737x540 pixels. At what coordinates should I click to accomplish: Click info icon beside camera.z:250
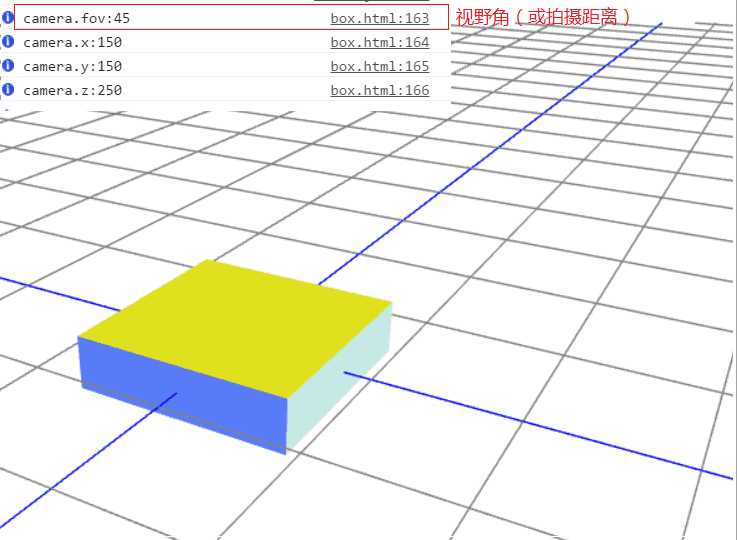point(8,89)
